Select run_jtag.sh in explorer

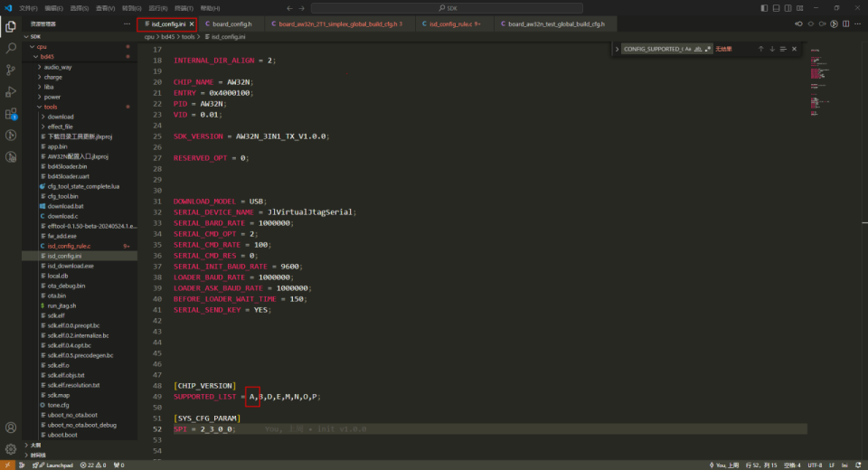[x=80, y=305]
